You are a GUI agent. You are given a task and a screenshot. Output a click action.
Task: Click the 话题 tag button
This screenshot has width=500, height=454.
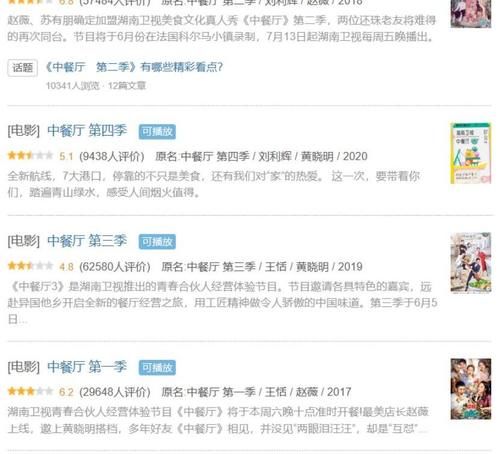23,68
